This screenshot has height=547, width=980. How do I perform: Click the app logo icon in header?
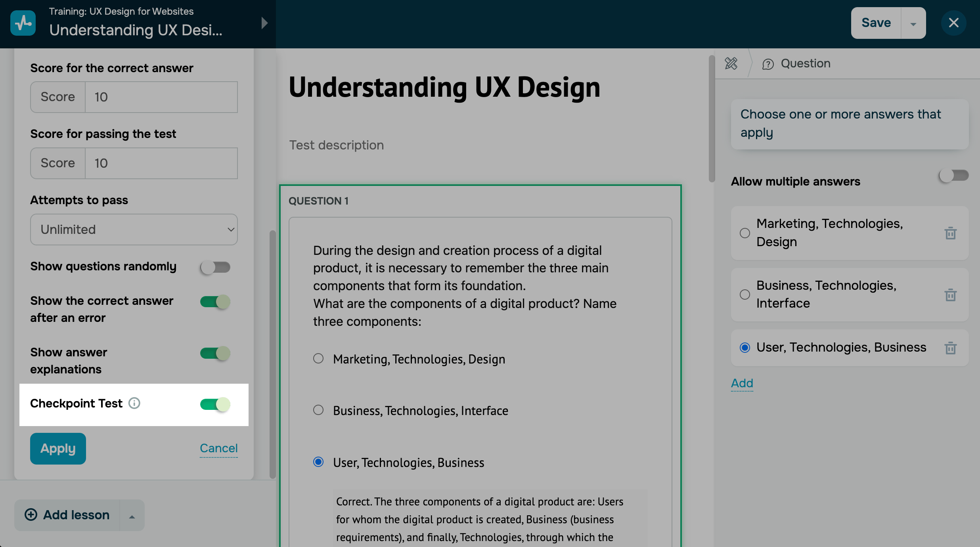[23, 23]
